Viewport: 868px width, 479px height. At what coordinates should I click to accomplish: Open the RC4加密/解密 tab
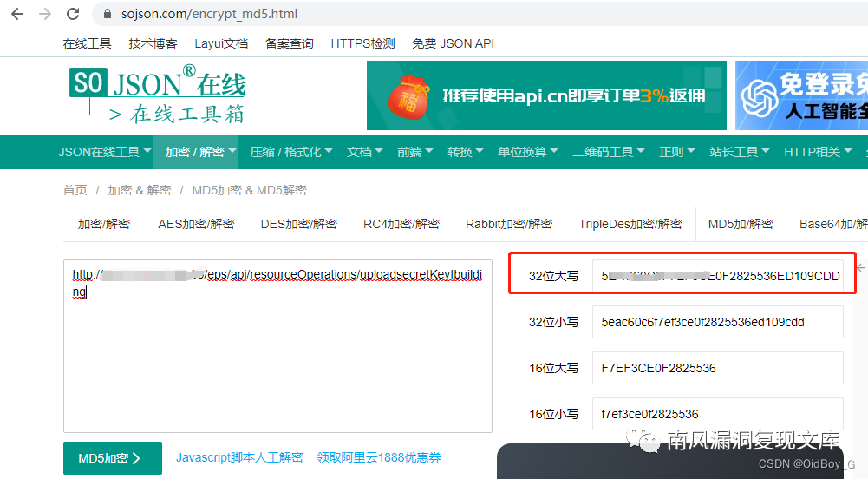click(401, 224)
